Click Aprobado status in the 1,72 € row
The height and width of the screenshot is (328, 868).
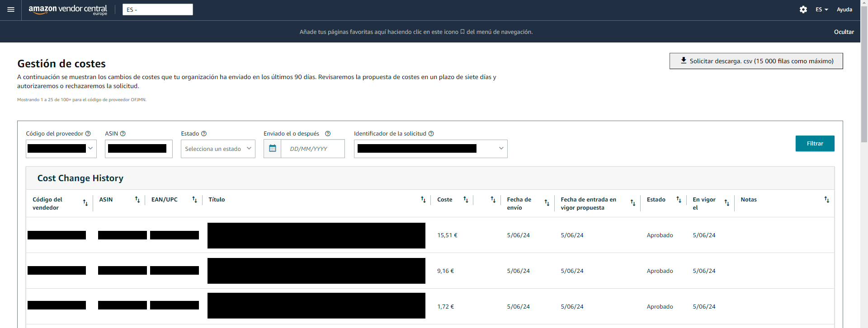pyautogui.click(x=660, y=307)
